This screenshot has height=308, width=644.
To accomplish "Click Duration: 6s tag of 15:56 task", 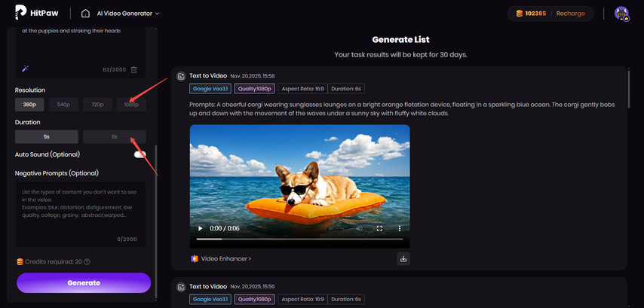I will point(346,300).
